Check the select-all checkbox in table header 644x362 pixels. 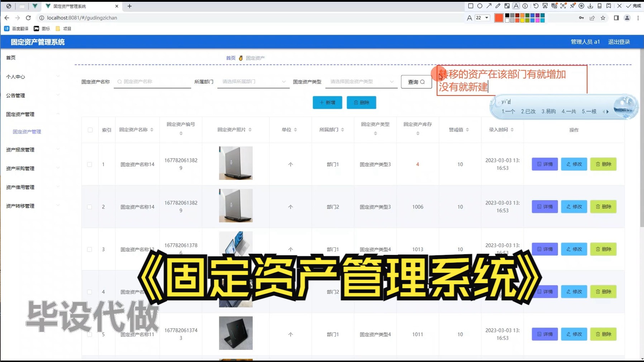90,130
